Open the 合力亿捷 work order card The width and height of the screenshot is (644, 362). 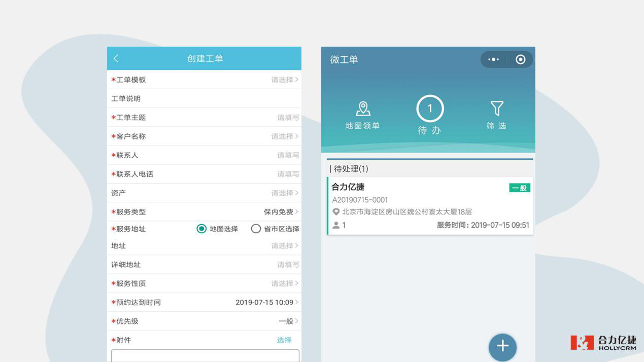[x=430, y=206]
